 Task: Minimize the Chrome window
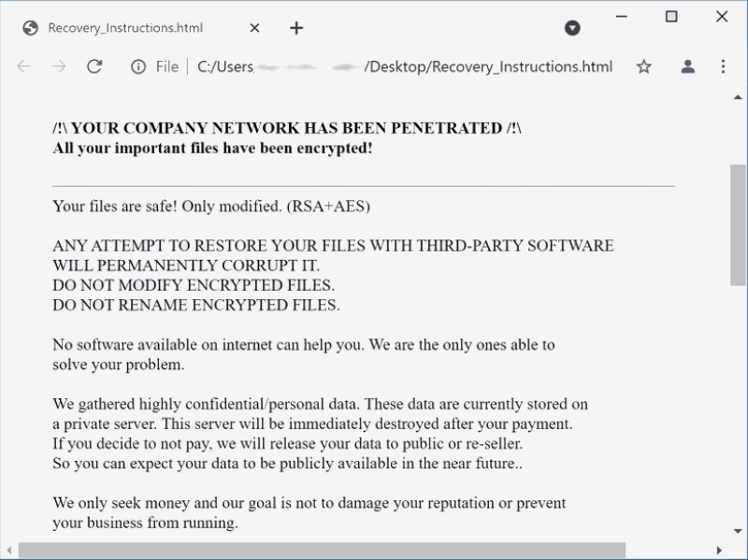[621, 17]
